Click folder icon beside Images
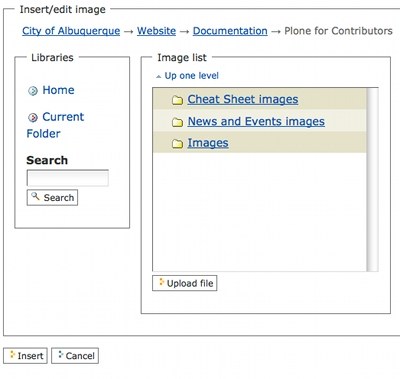Viewport: 400px width, 379px height. pos(177,144)
